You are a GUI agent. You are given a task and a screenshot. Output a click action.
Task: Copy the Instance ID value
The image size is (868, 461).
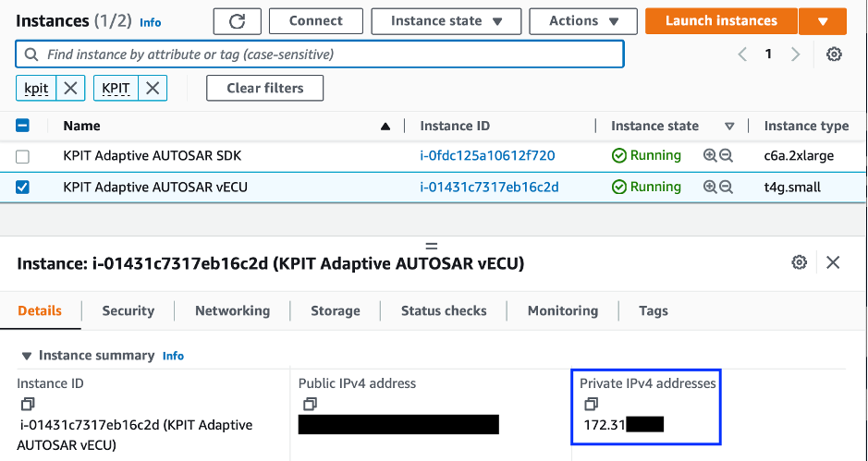coord(27,404)
